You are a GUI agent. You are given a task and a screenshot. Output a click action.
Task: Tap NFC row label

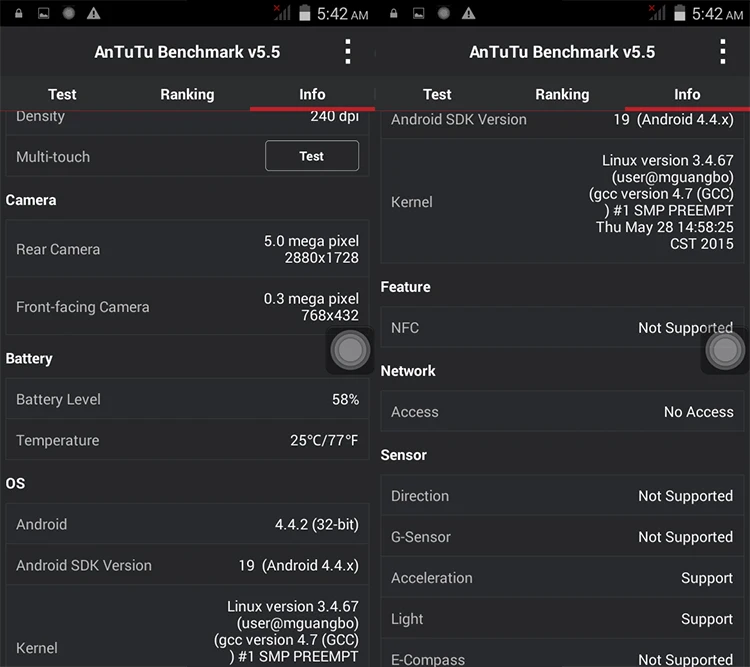(x=405, y=328)
